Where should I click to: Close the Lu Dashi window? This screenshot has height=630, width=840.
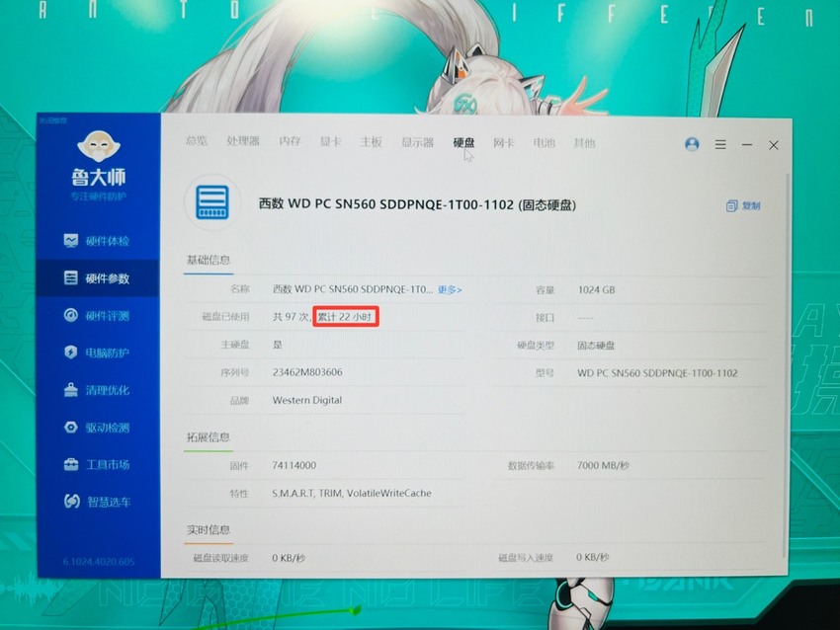point(774,145)
